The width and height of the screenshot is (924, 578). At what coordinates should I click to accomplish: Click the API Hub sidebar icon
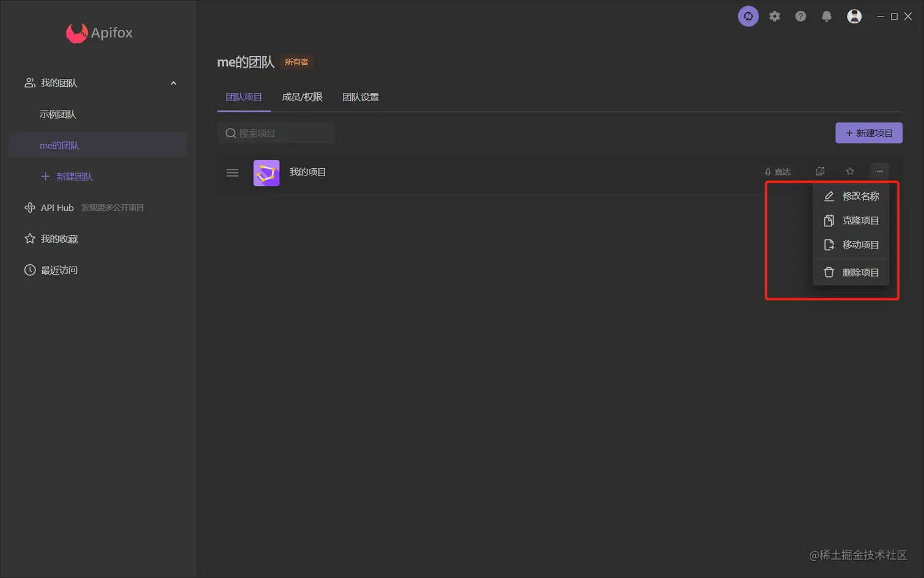29,207
